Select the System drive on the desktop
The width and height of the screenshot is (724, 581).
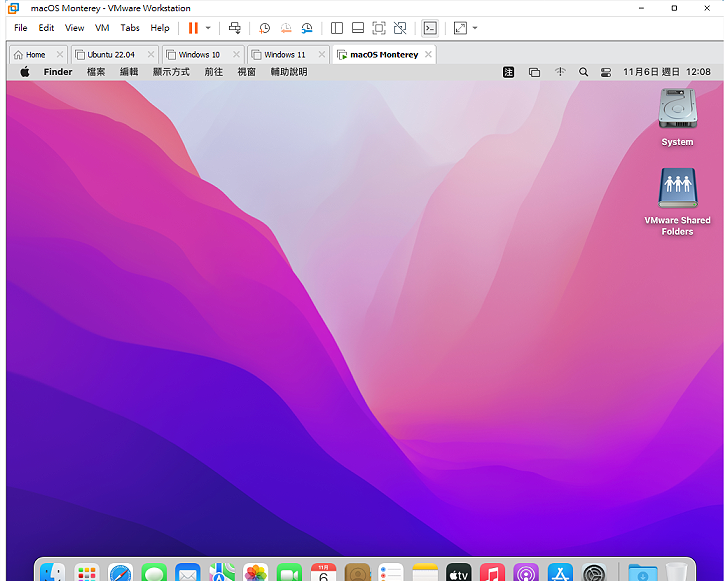pyautogui.click(x=677, y=118)
